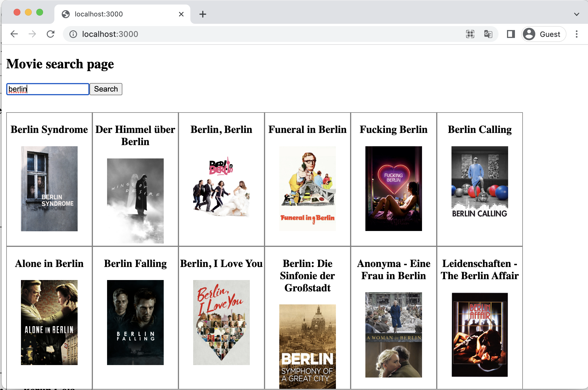Click the Berlin Syndrome poster
The image size is (588, 390).
(49, 189)
